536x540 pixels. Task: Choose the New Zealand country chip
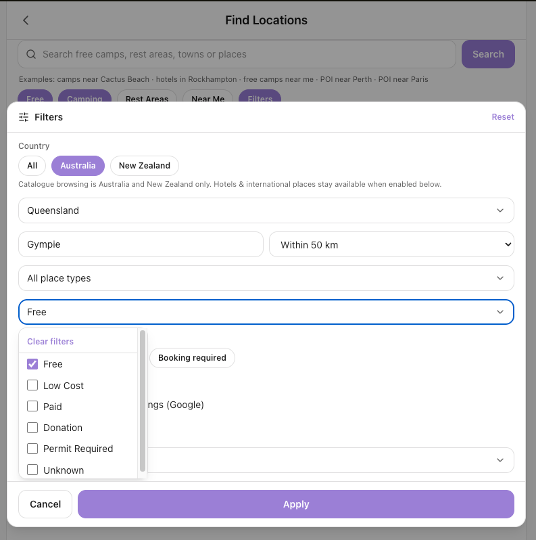click(x=144, y=166)
